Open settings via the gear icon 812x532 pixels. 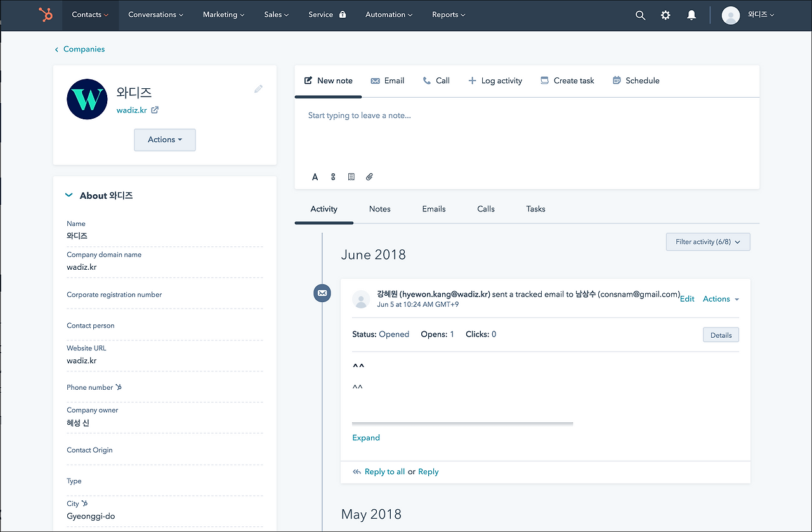point(665,15)
